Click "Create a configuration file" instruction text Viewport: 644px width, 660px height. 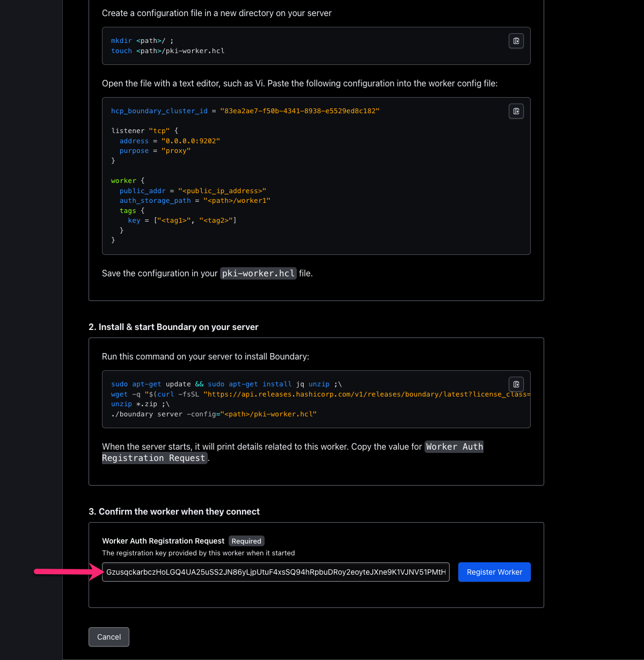217,13
